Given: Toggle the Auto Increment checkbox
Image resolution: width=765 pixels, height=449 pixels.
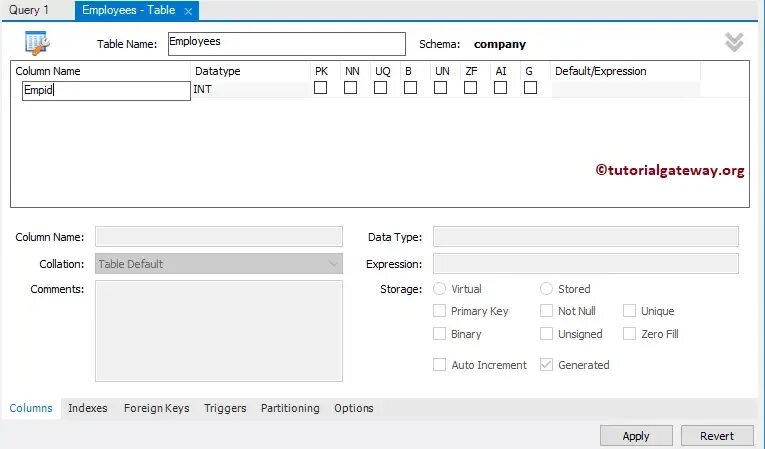Looking at the screenshot, I should [439, 365].
